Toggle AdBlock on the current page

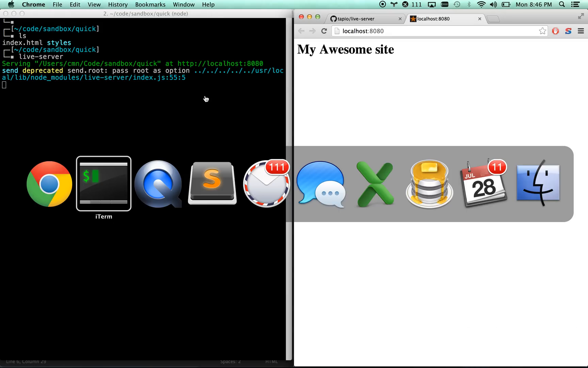pyautogui.click(x=555, y=31)
